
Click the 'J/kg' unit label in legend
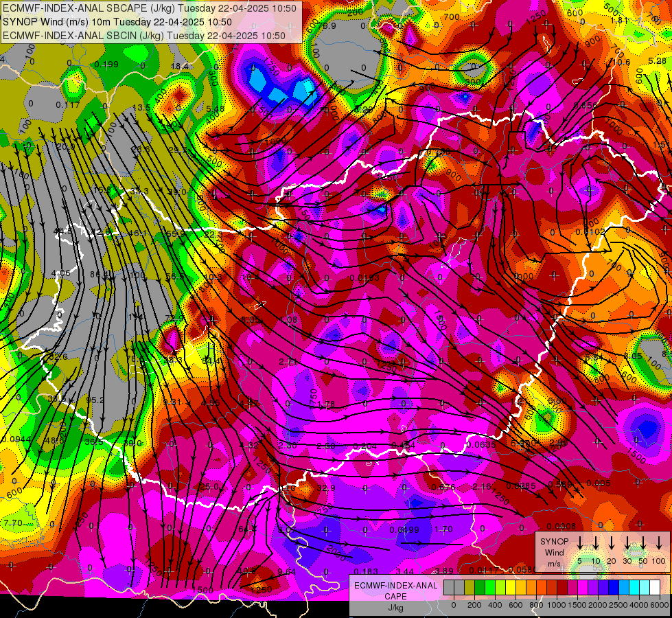coord(395,608)
